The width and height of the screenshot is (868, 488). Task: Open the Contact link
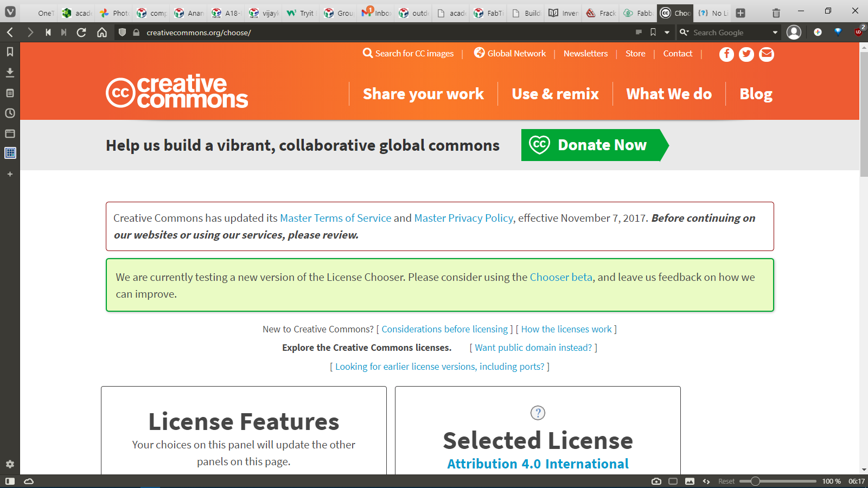click(678, 53)
